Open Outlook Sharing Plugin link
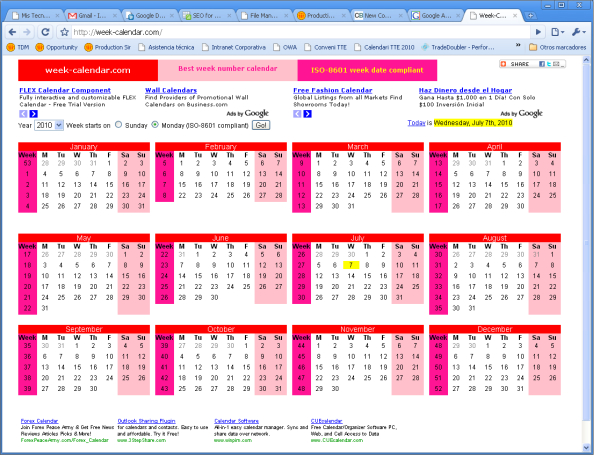 pos(147,421)
